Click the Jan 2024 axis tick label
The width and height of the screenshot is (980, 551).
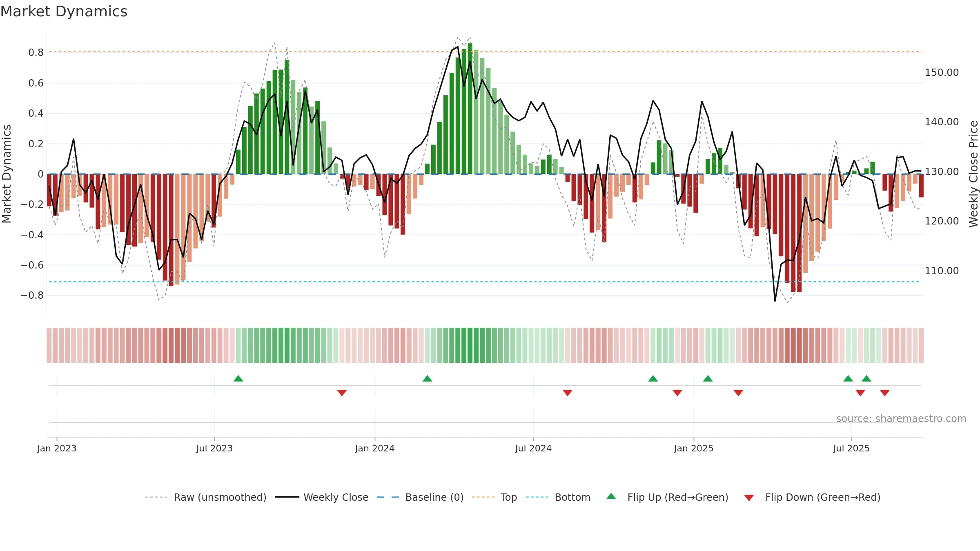point(375,448)
